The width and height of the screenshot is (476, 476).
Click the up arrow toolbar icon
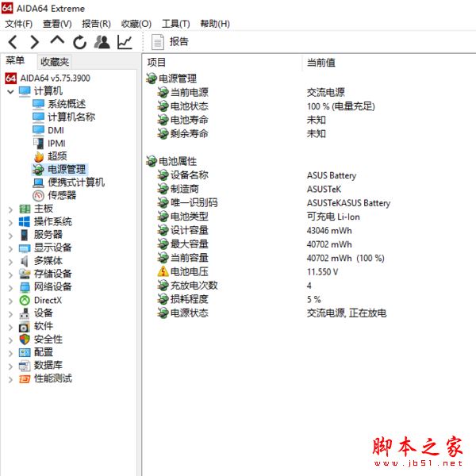57,40
